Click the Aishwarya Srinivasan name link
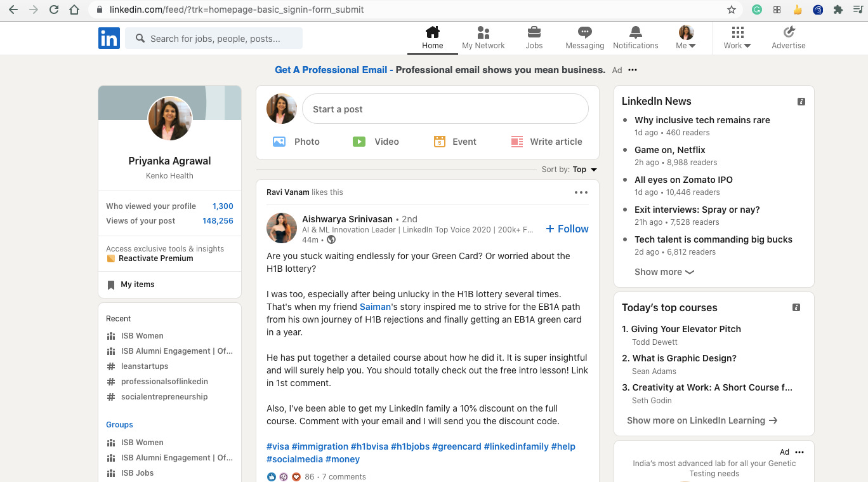This screenshot has width=868, height=482. pos(347,219)
